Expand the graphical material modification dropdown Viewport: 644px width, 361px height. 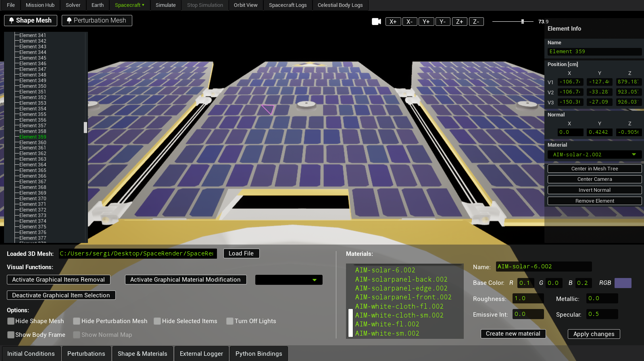pos(289,280)
